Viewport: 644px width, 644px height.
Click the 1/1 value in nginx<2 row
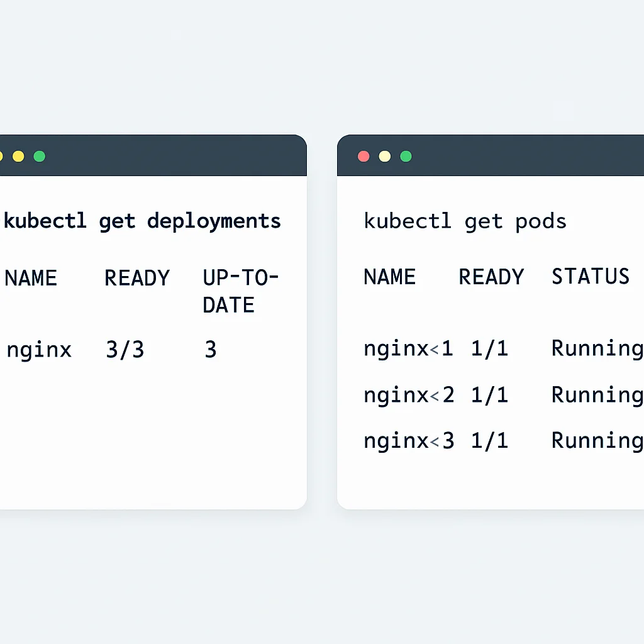tap(489, 395)
